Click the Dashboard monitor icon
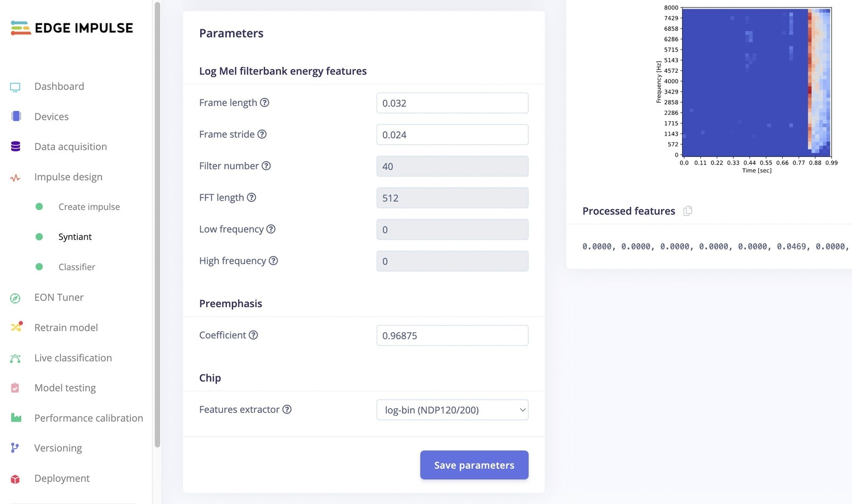Image resolution: width=852 pixels, height=504 pixels. pyautogui.click(x=15, y=87)
